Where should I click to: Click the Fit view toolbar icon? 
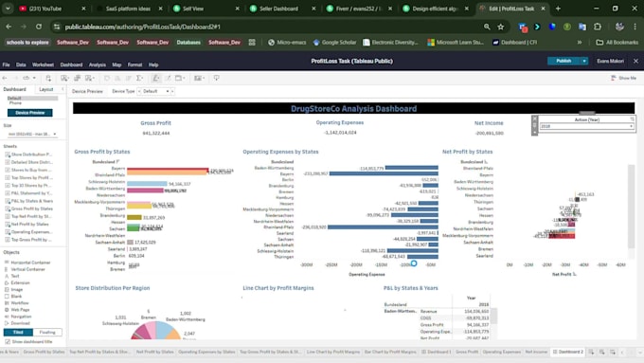pyautogui.click(x=179, y=78)
